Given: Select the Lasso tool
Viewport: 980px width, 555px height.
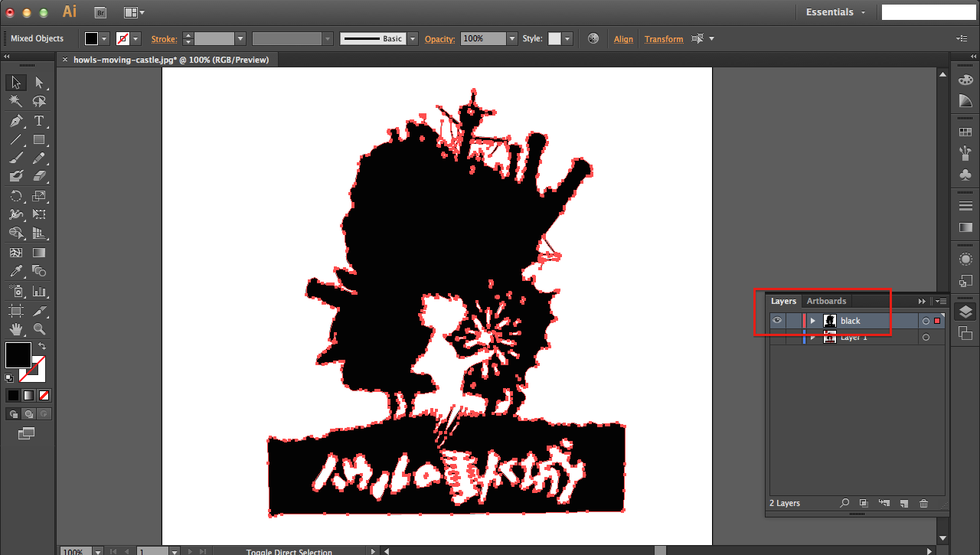Looking at the screenshot, I should coord(39,101).
